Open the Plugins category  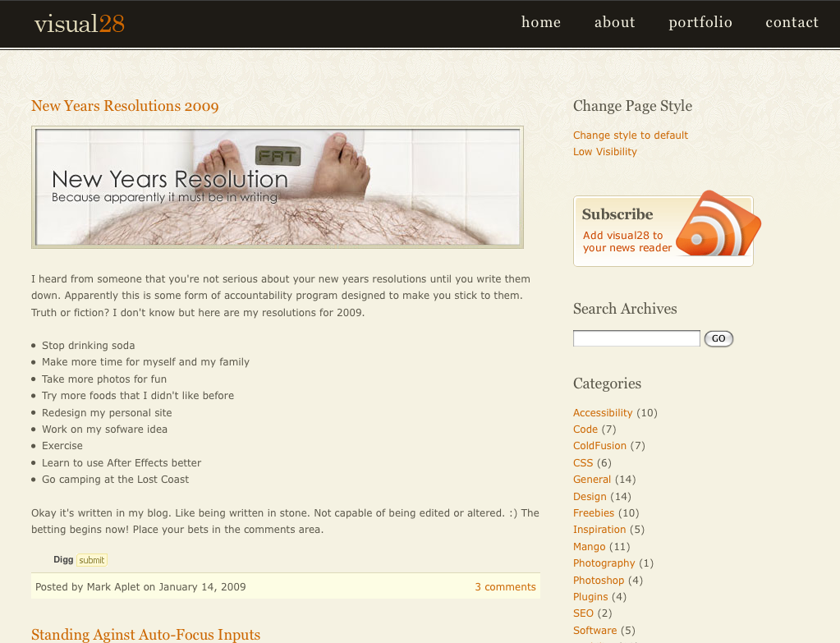point(590,597)
